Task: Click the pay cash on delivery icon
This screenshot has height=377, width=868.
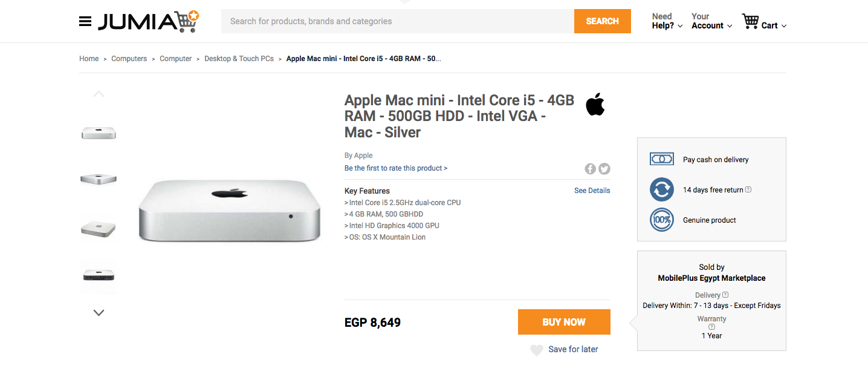Action: 661,159
